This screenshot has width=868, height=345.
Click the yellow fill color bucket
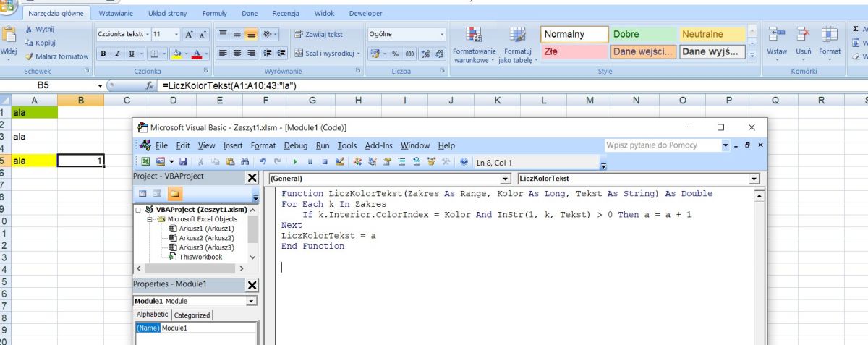(176, 54)
